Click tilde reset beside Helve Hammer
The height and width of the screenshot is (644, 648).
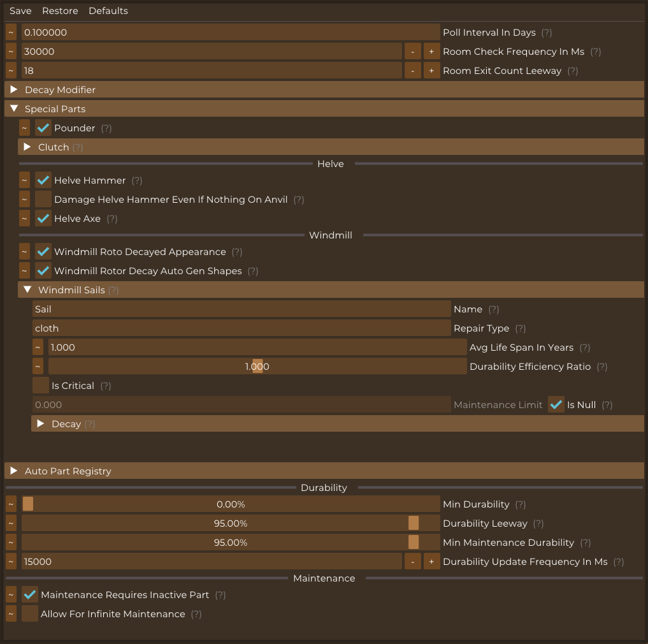pyautogui.click(x=24, y=180)
